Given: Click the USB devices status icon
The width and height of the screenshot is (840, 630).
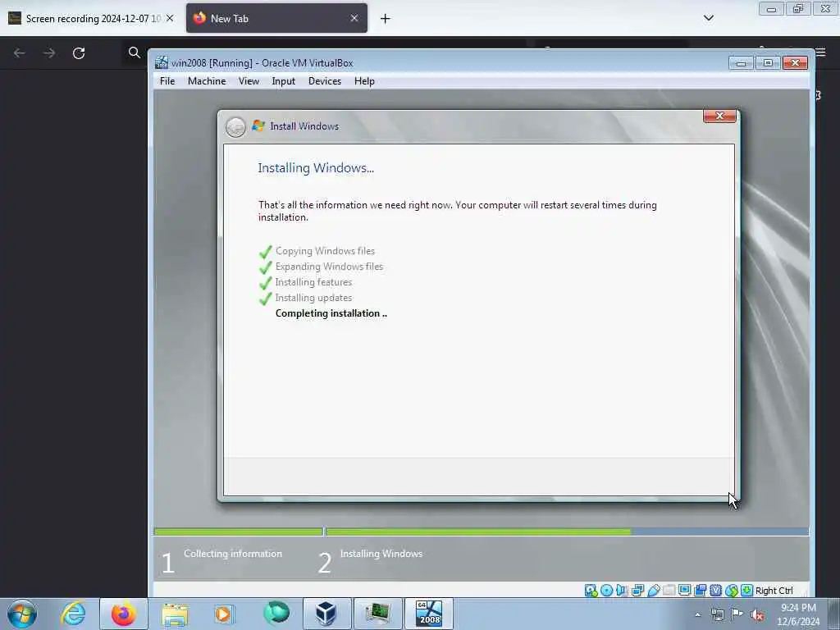Looking at the screenshot, I should (654, 591).
